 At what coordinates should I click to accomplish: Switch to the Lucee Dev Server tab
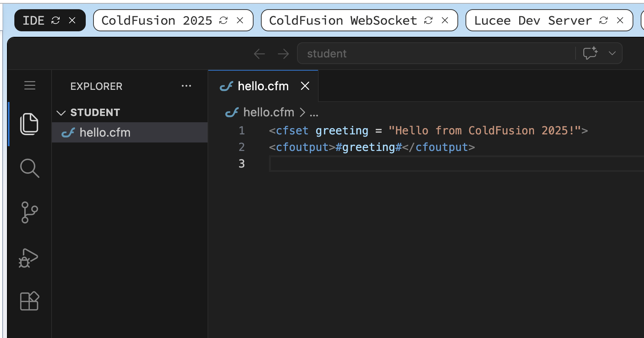point(533,21)
